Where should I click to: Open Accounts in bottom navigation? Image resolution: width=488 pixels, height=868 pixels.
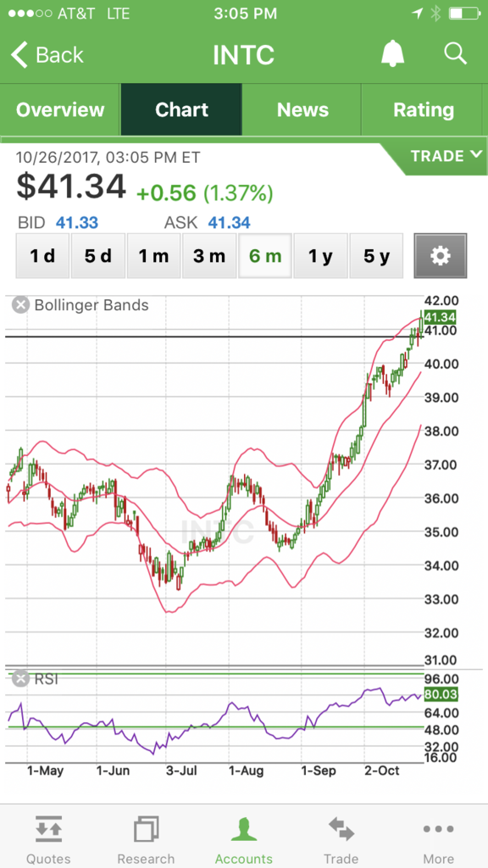coord(243,839)
